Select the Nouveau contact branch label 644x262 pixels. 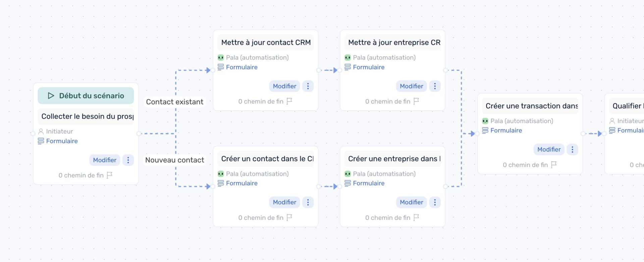coord(174,160)
